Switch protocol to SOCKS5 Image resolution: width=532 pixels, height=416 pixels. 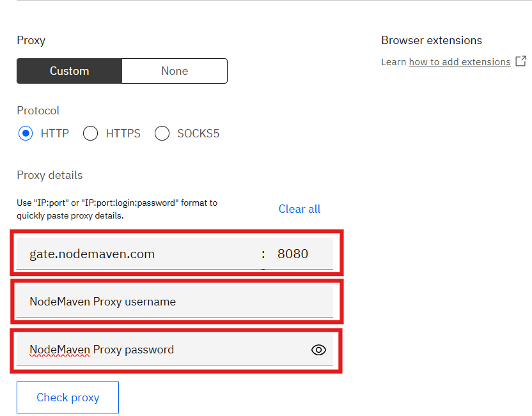coord(162,134)
